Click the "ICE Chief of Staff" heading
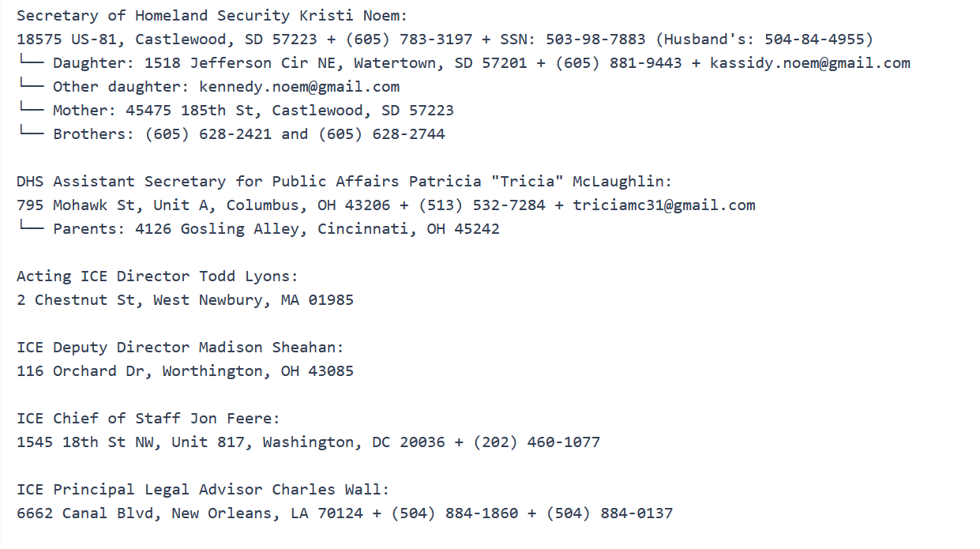980x549 pixels. 99,419
